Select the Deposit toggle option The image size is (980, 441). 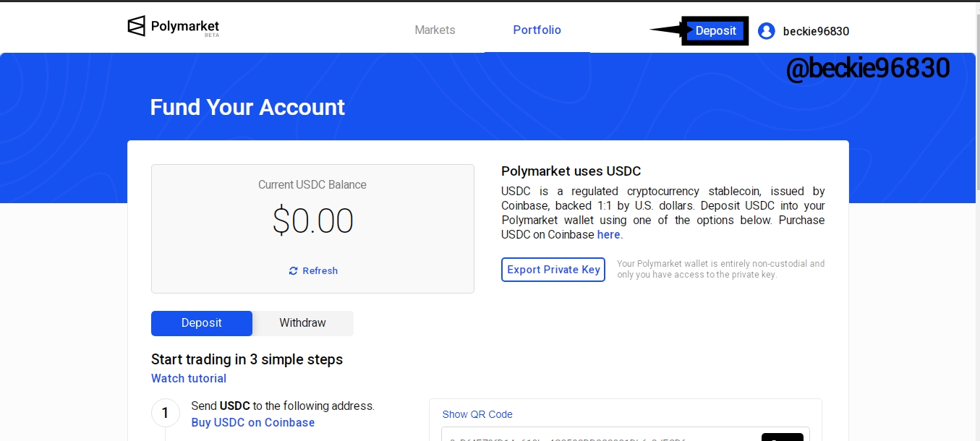click(202, 323)
